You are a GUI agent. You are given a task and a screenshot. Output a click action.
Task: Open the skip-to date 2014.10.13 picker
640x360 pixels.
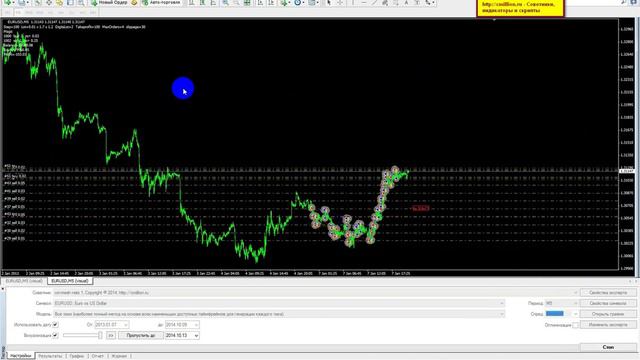pos(196,335)
